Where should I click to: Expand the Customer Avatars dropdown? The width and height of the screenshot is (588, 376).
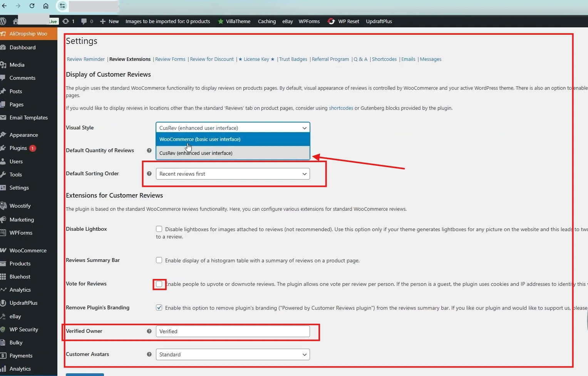[x=233, y=354]
